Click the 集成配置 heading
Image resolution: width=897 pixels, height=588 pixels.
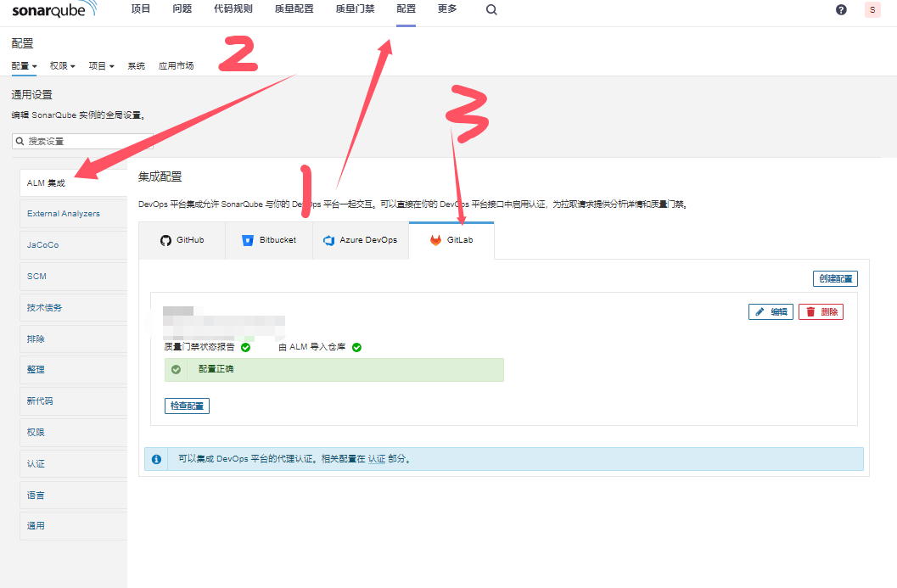click(160, 176)
